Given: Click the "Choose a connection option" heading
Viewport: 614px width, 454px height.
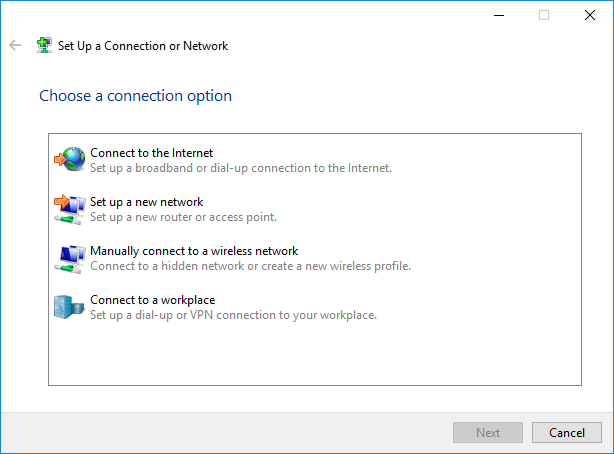Looking at the screenshot, I should point(135,96).
